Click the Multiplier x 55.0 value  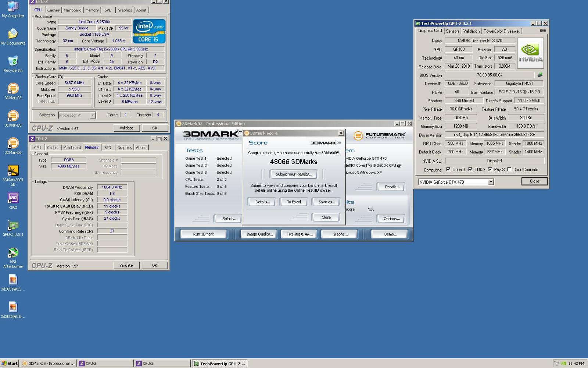click(75, 89)
